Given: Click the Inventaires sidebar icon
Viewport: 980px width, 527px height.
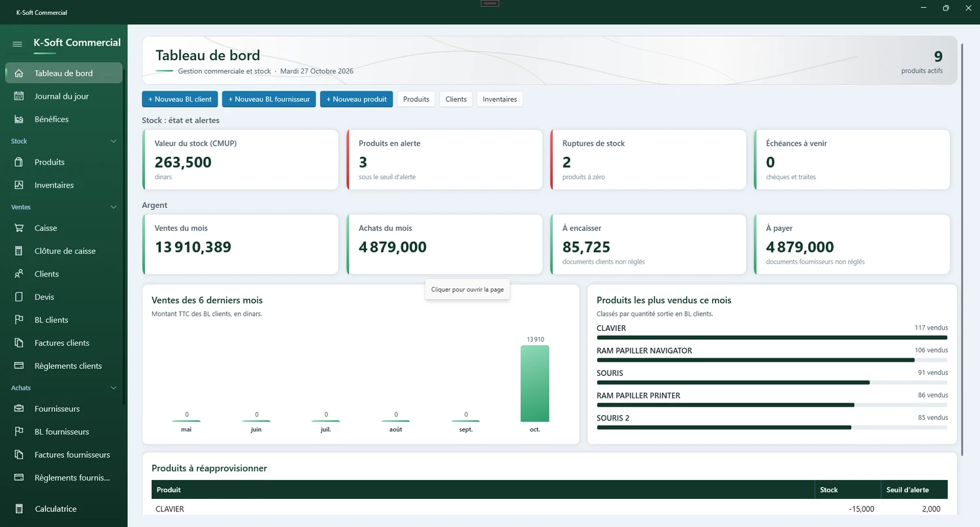Looking at the screenshot, I should click(19, 185).
